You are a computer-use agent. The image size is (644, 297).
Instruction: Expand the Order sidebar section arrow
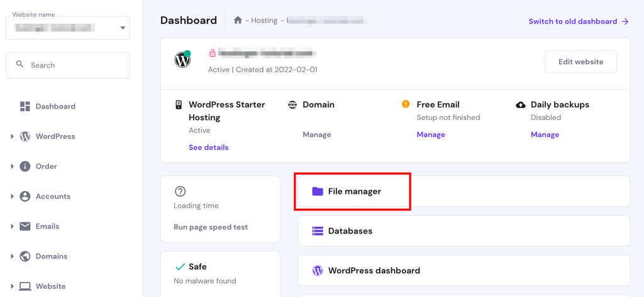click(x=13, y=166)
